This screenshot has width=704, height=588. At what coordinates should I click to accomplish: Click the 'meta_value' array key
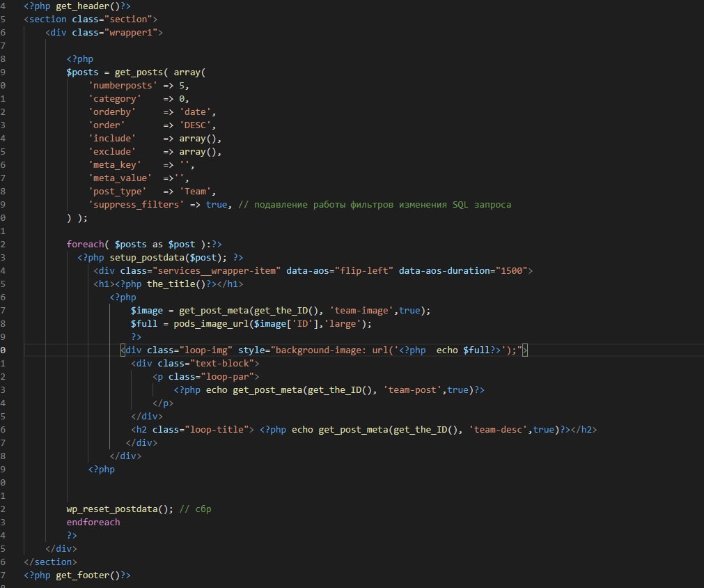pos(120,178)
